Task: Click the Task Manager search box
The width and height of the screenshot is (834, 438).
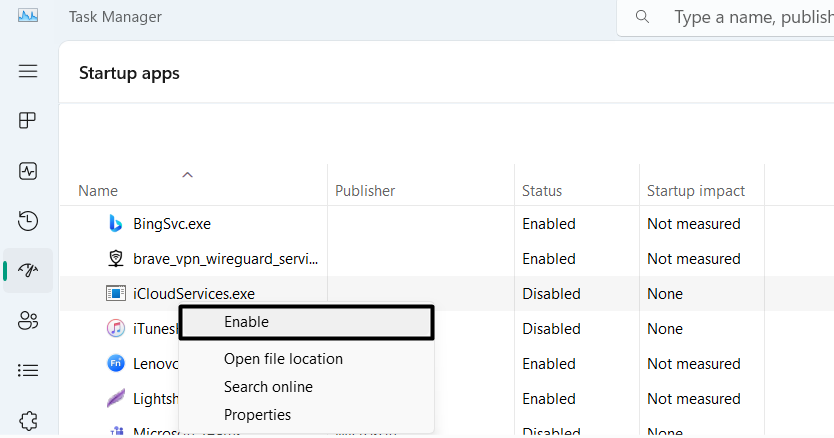Action: click(x=750, y=17)
